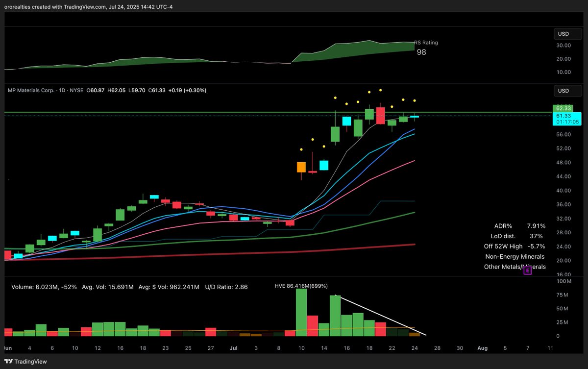Click the tallest green volume bar under HVE
Screen dimensions: 588x369
302,312
